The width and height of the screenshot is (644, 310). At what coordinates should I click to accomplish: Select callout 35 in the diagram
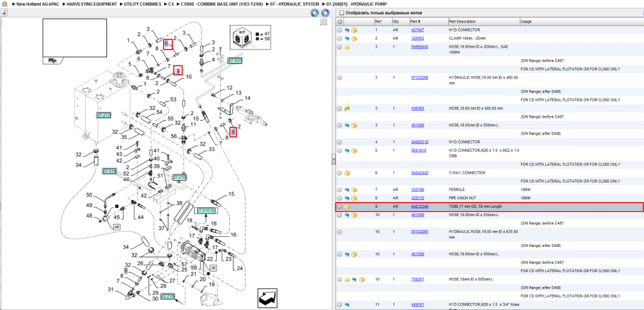[x=124, y=138]
